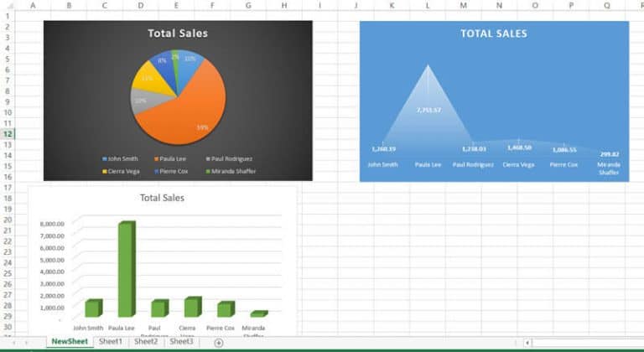Click the horizontal scrollbar left arrow
This screenshot has height=352, width=644.
pos(527,342)
